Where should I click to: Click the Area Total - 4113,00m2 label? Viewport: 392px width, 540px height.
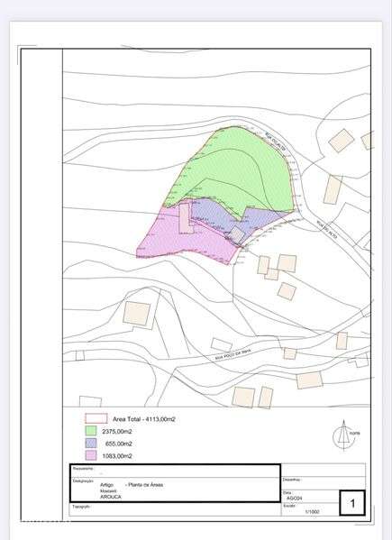144,419
